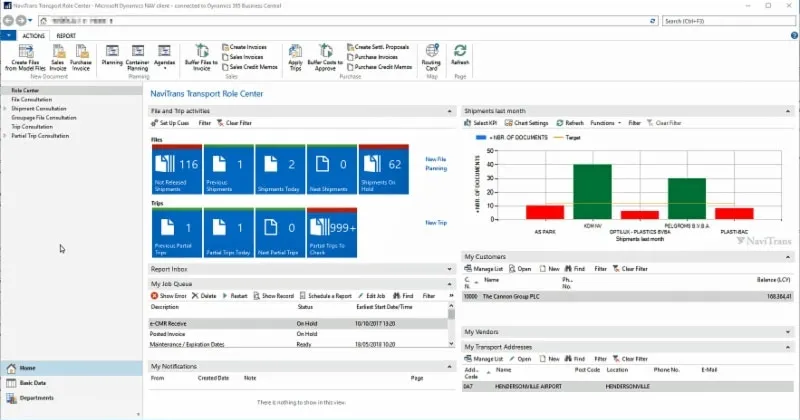Open the blue application menu dropdown
The width and height of the screenshot is (800, 420).
tap(8, 35)
